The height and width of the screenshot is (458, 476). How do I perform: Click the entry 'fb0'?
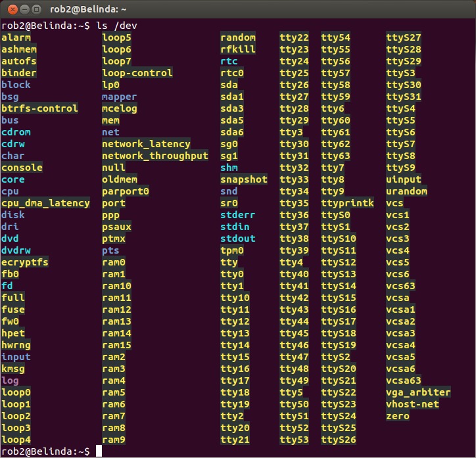pyautogui.click(x=10, y=274)
